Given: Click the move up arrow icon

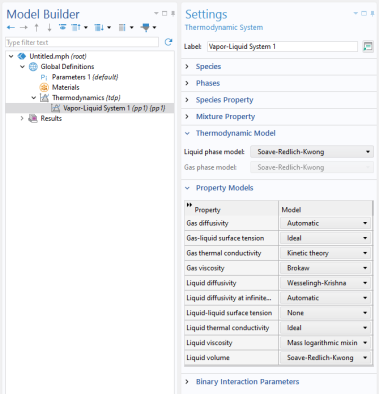Looking at the screenshot, I should pyautogui.click(x=36, y=27).
